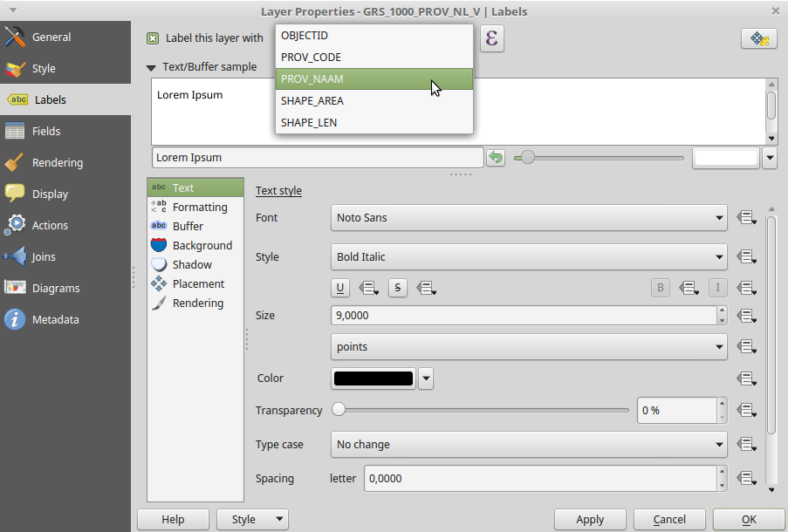Click data defined override icon for Font

[747, 218]
